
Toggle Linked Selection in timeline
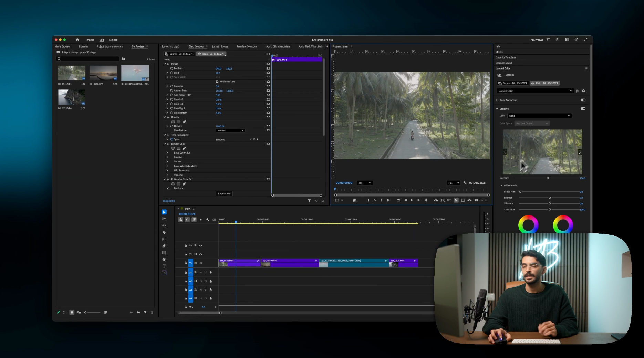[x=194, y=220]
